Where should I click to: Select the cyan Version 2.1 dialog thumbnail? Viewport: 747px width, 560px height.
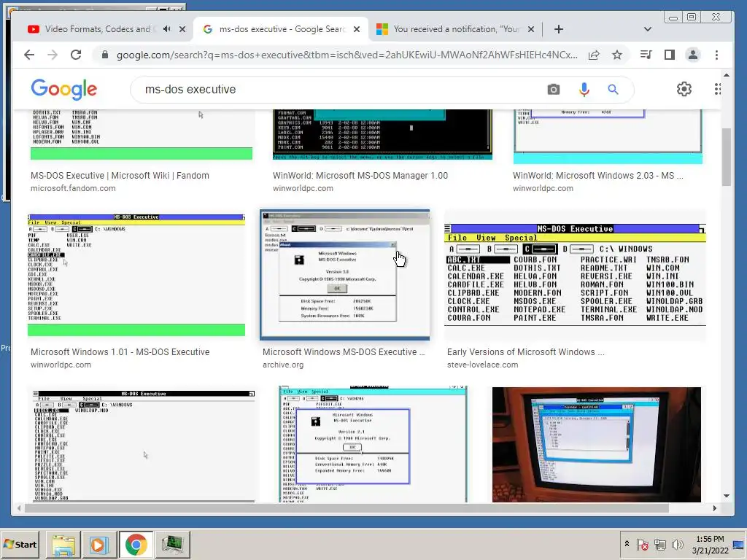[x=373, y=445]
